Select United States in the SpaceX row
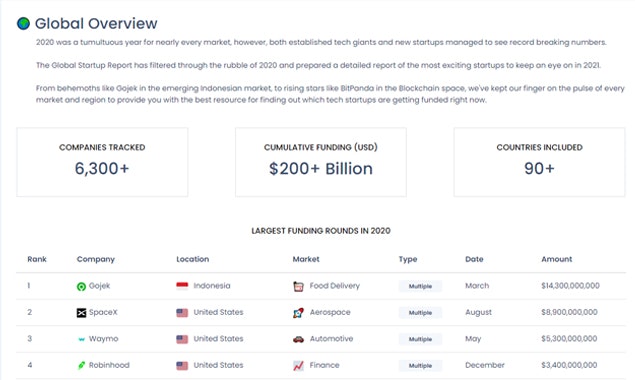 218,312
